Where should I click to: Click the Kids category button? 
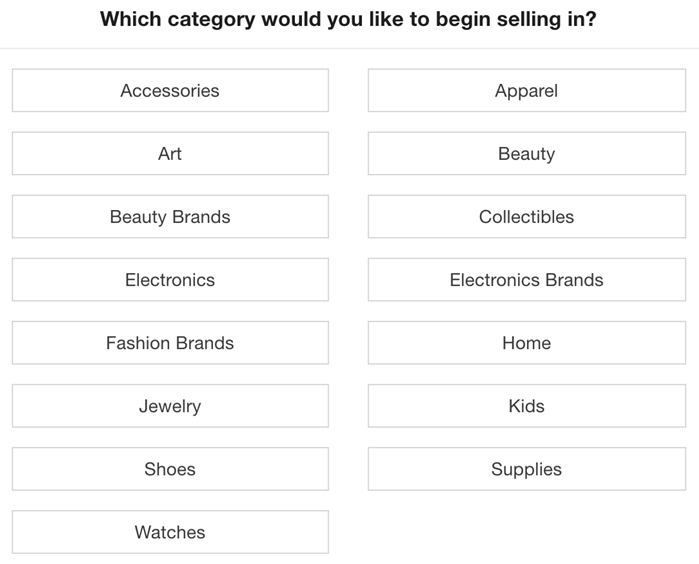(x=526, y=406)
